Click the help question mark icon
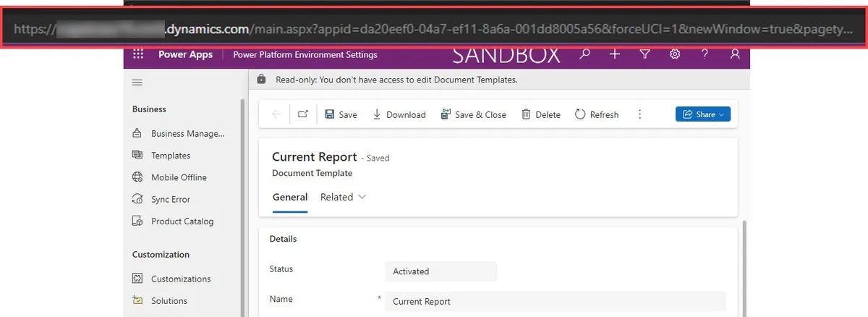 click(x=705, y=54)
